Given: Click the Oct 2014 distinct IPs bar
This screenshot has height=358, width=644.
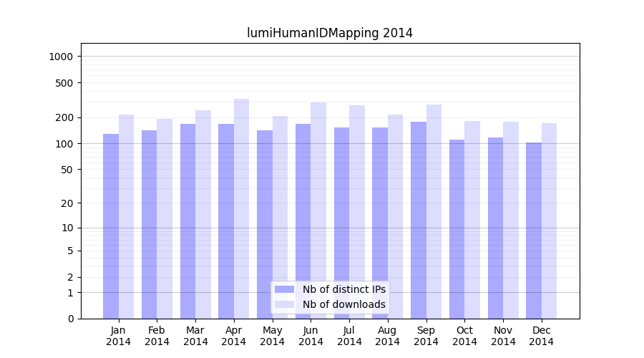Looking at the screenshot, I should point(457,229).
